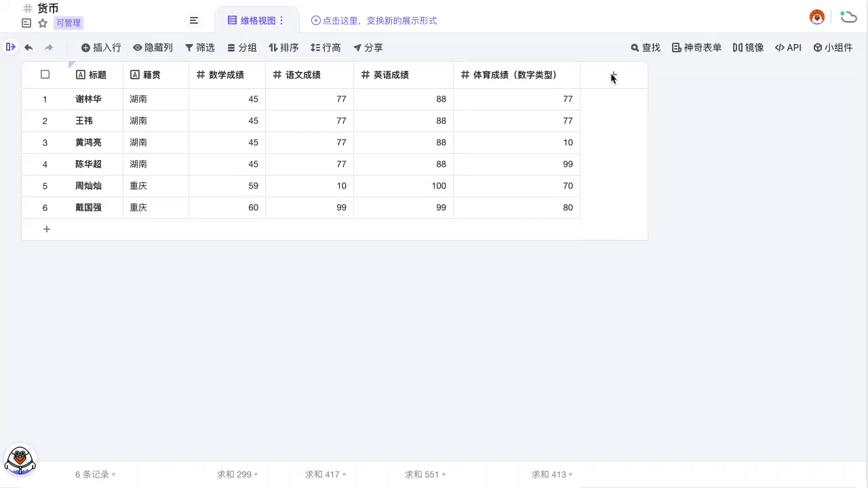
Task: Toggle the select-all records checkbox
Action: pos(45,75)
